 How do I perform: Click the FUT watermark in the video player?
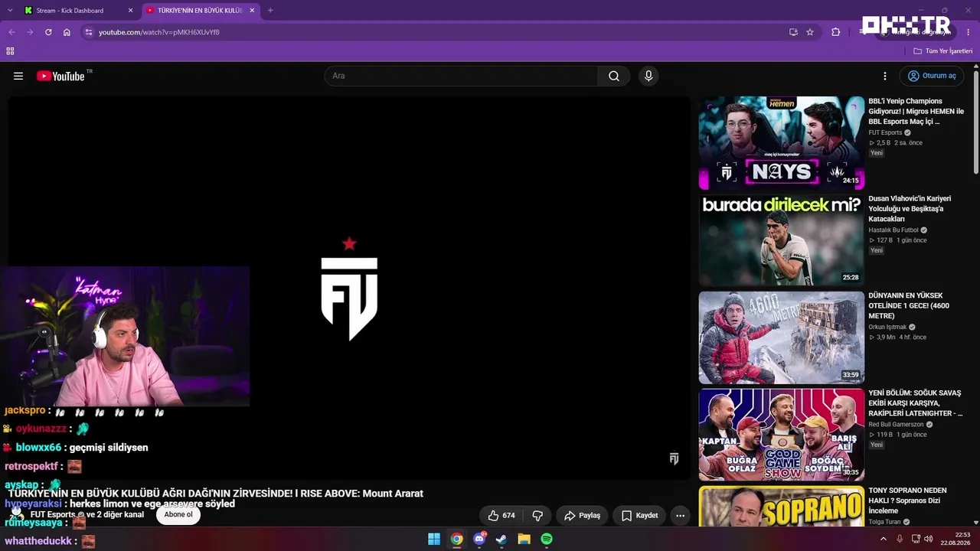pos(674,458)
